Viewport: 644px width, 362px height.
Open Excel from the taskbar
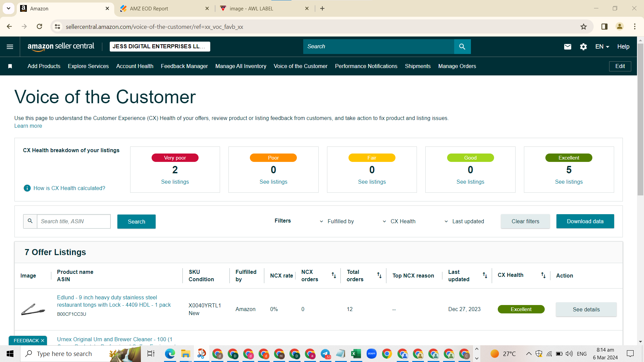click(x=356, y=354)
